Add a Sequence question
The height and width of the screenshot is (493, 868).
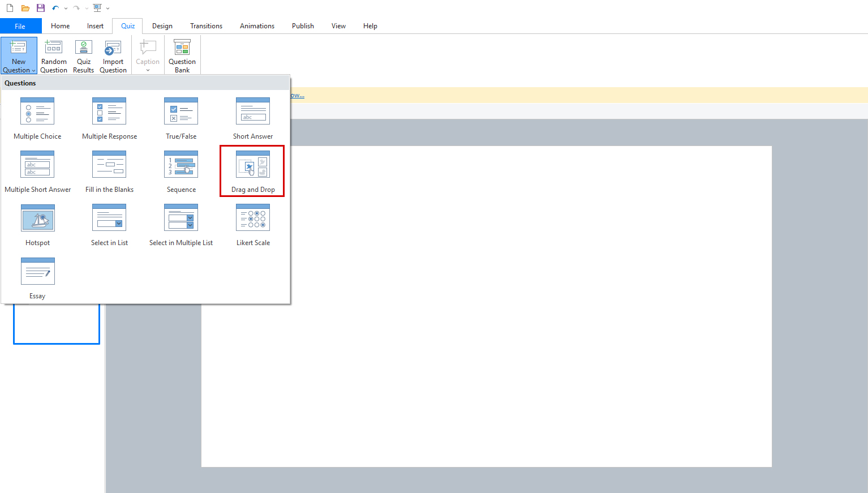click(181, 172)
